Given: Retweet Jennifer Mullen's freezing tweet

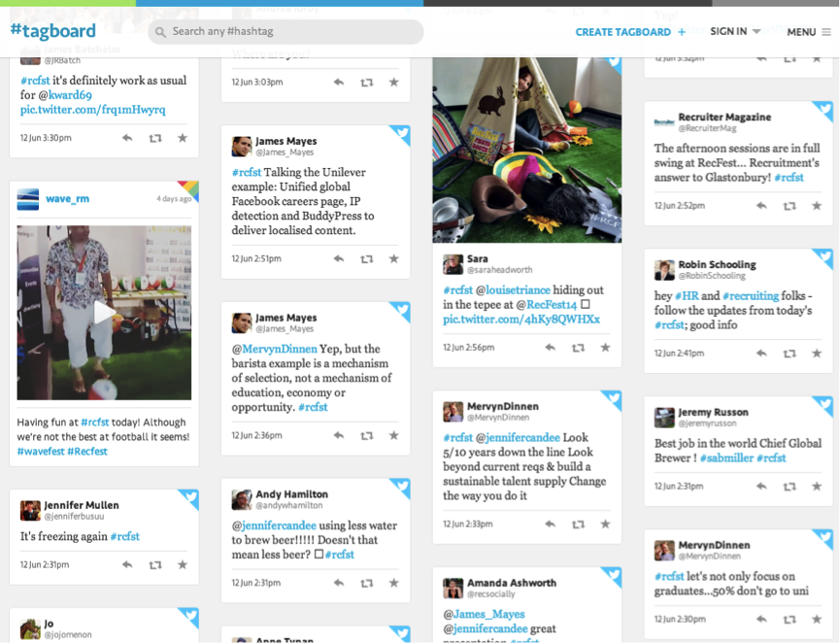Looking at the screenshot, I should (x=155, y=564).
